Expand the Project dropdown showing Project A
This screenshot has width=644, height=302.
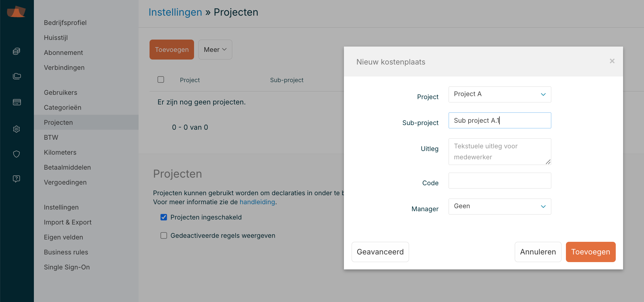point(499,94)
